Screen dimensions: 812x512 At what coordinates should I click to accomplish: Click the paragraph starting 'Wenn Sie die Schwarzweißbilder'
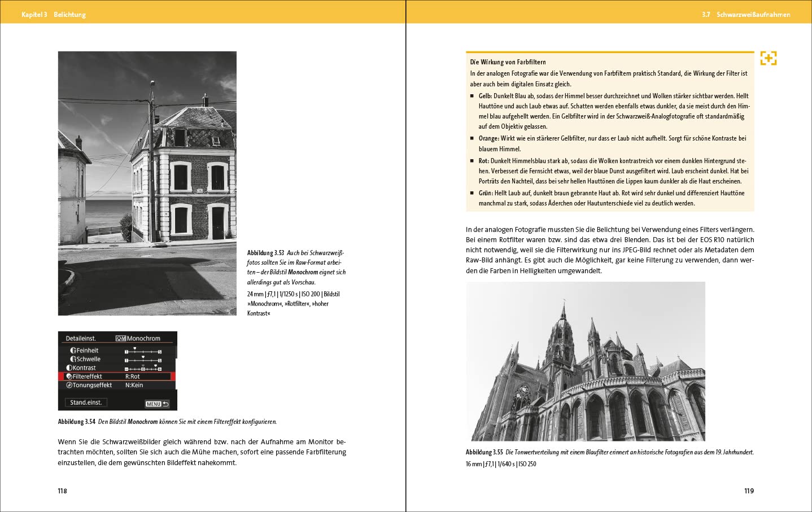[x=202, y=452]
